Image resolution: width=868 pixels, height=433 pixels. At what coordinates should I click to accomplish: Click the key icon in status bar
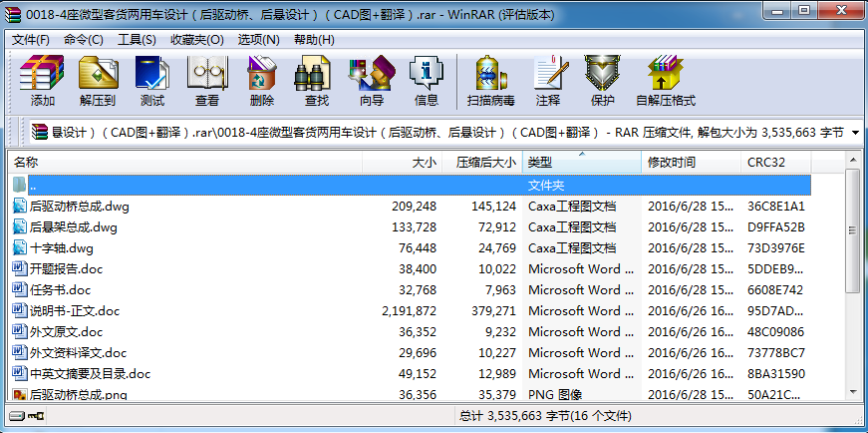click(37, 415)
